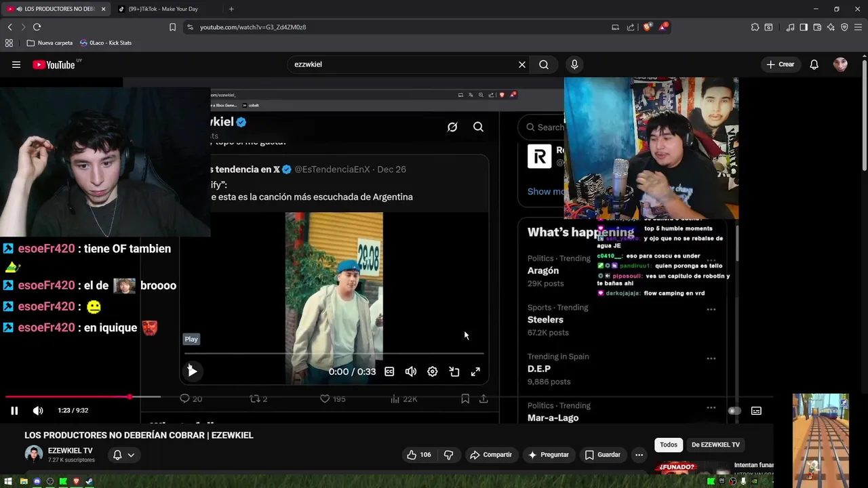Open Steam from the taskbar
Image resolution: width=868 pixels, height=488 pixels.
(x=90, y=481)
